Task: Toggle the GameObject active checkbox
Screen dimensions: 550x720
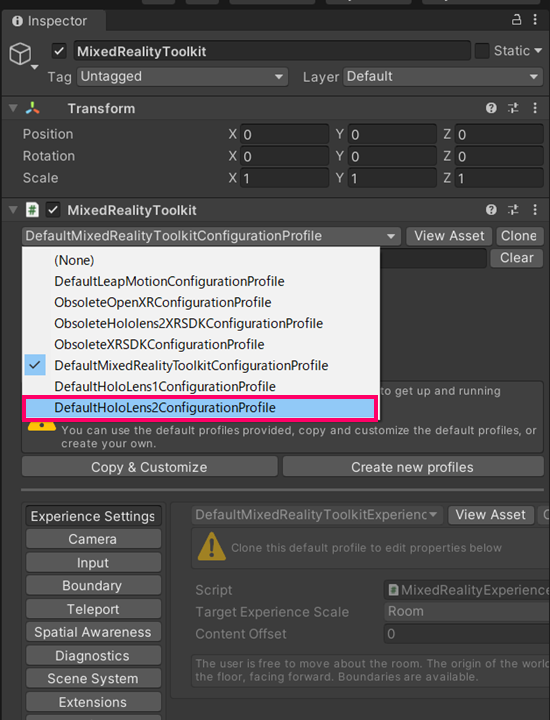Action: coord(59,51)
